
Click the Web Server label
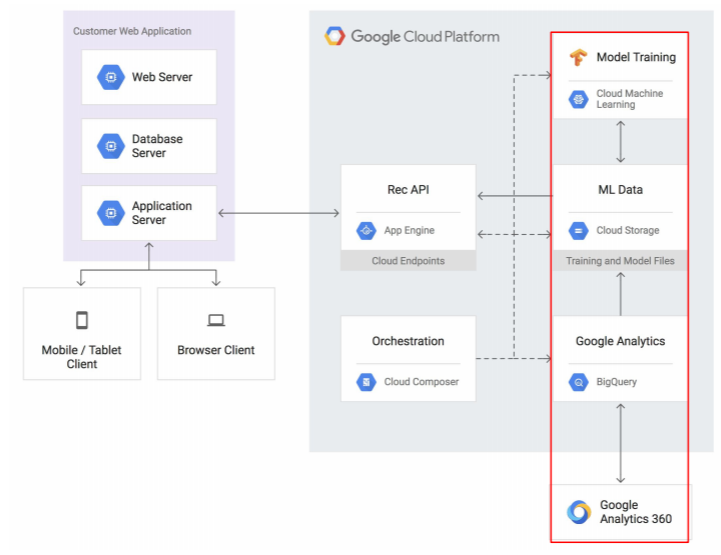[x=162, y=77]
